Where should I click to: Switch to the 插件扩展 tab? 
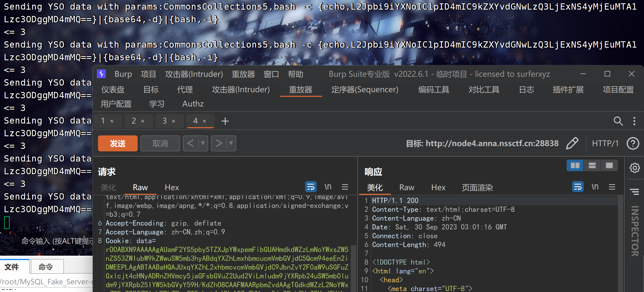pyautogui.click(x=568, y=89)
